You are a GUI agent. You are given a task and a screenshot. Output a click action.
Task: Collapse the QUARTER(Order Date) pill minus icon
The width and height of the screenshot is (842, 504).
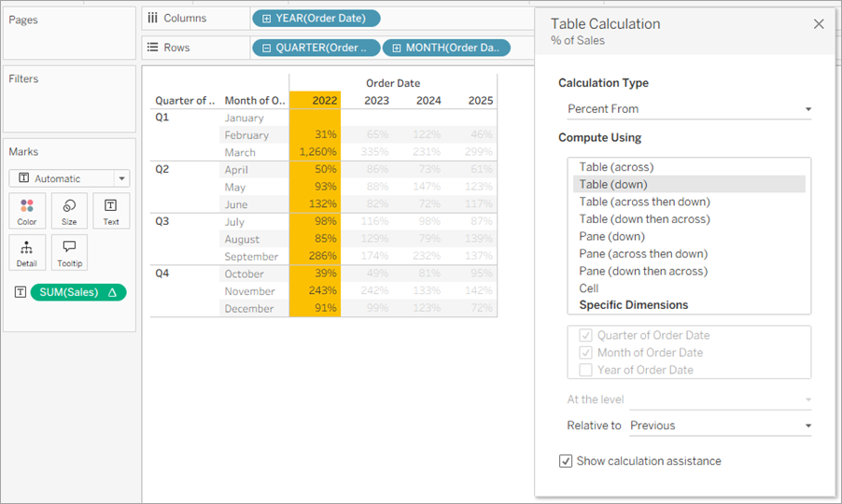tap(266, 48)
